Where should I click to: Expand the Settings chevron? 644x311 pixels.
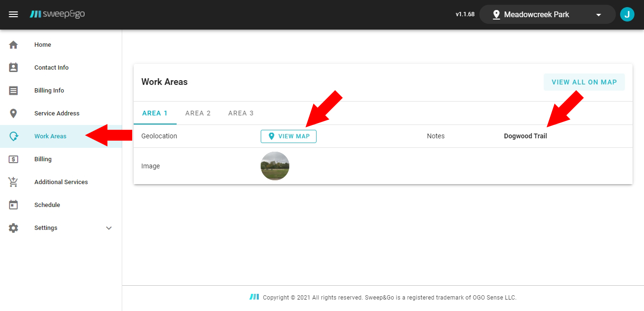(x=109, y=228)
